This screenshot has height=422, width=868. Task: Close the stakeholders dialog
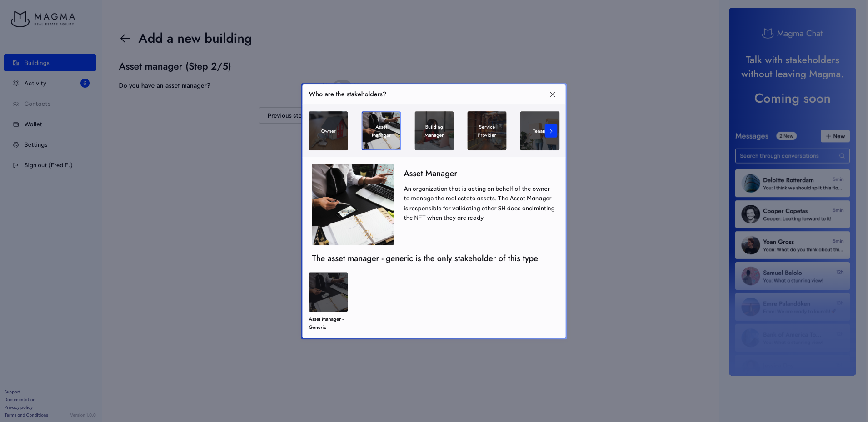click(x=552, y=94)
